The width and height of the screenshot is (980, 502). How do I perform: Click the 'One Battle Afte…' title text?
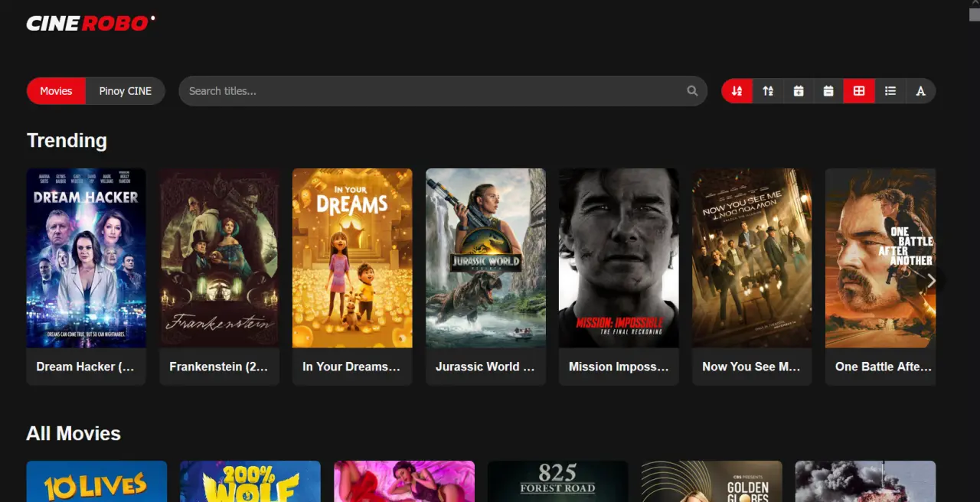click(x=884, y=367)
